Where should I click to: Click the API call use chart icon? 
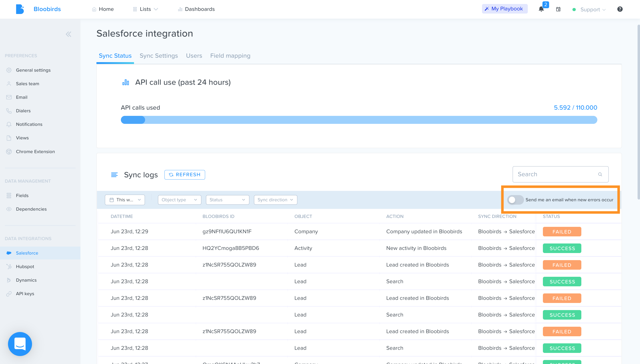pos(125,82)
